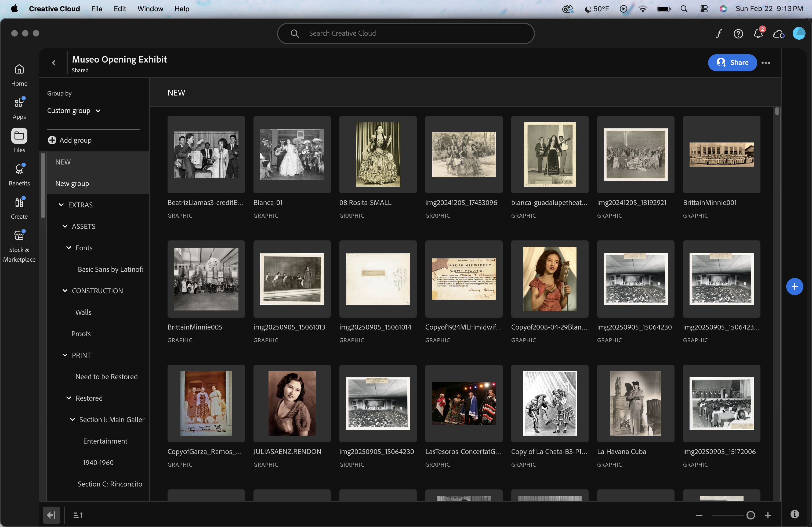This screenshot has width=812, height=527.
Task: Open the Edit menu
Action: [120, 9]
